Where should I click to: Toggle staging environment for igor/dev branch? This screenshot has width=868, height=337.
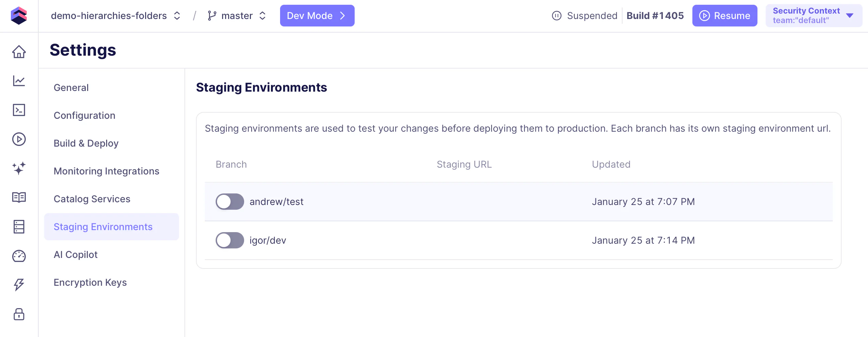pos(230,240)
